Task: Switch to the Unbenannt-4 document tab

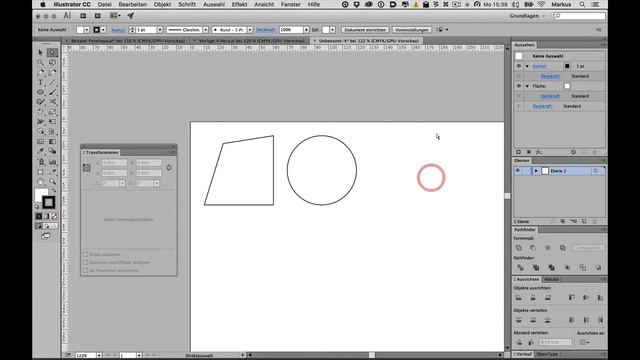Action: click(366, 41)
